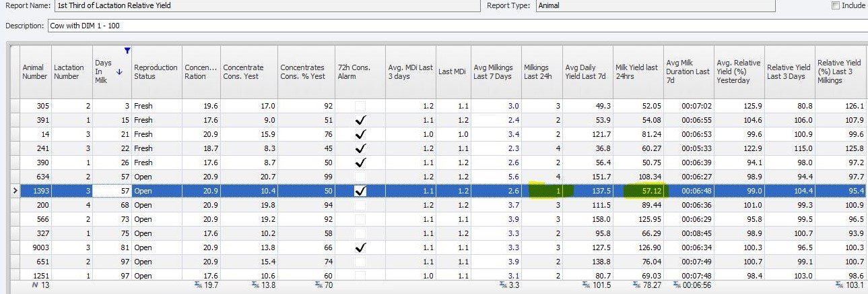The height and width of the screenshot is (294, 868).
Task: Sort by the Animal Number column header
Action: [36, 71]
